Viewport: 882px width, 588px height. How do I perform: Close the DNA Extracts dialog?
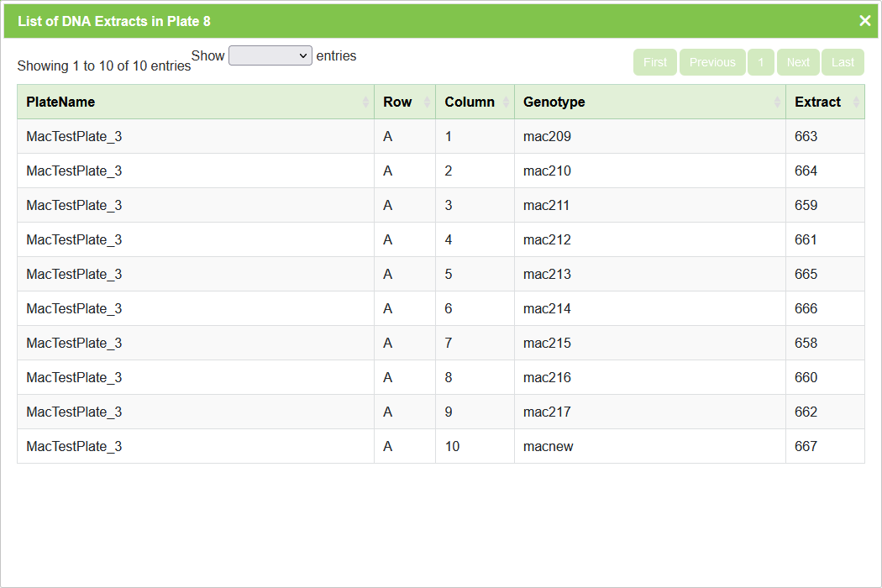864,21
